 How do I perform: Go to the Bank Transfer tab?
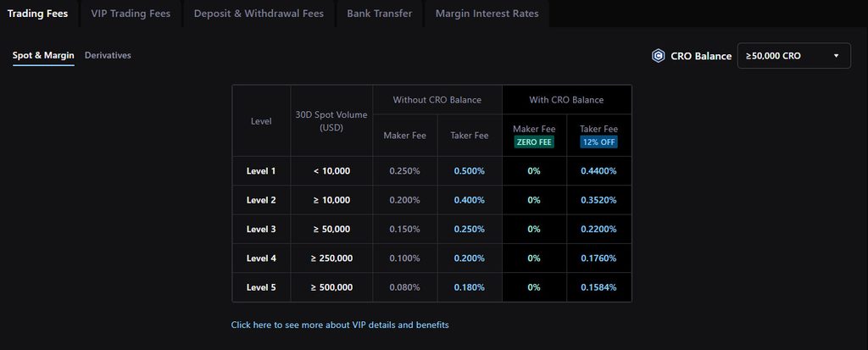(379, 14)
